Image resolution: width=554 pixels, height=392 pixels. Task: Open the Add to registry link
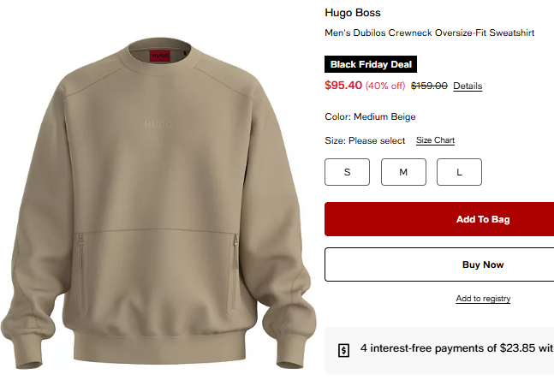(x=483, y=299)
